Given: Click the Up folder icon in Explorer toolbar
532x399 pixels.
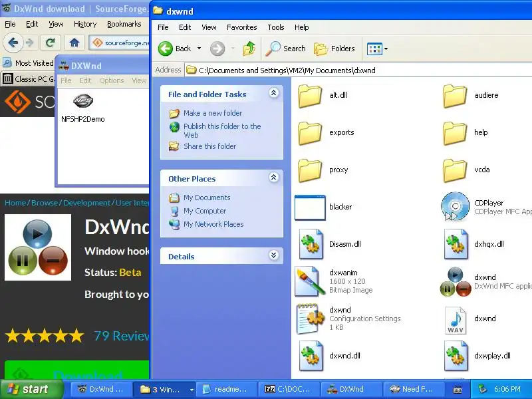Looking at the screenshot, I should (249, 49).
